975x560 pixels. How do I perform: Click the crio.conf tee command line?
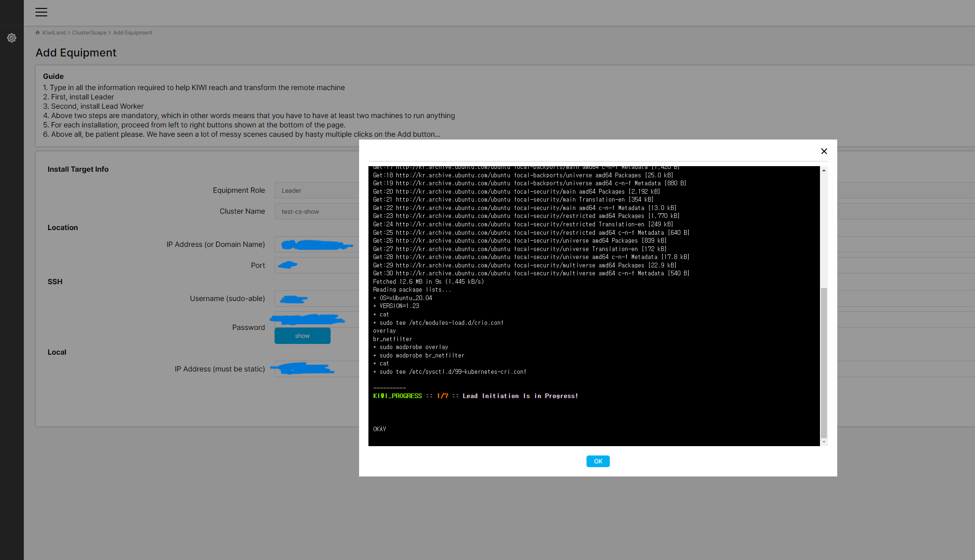[x=438, y=323]
